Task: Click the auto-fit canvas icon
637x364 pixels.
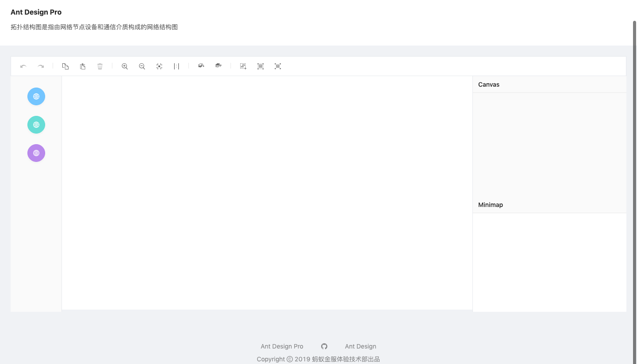Action: (159, 66)
